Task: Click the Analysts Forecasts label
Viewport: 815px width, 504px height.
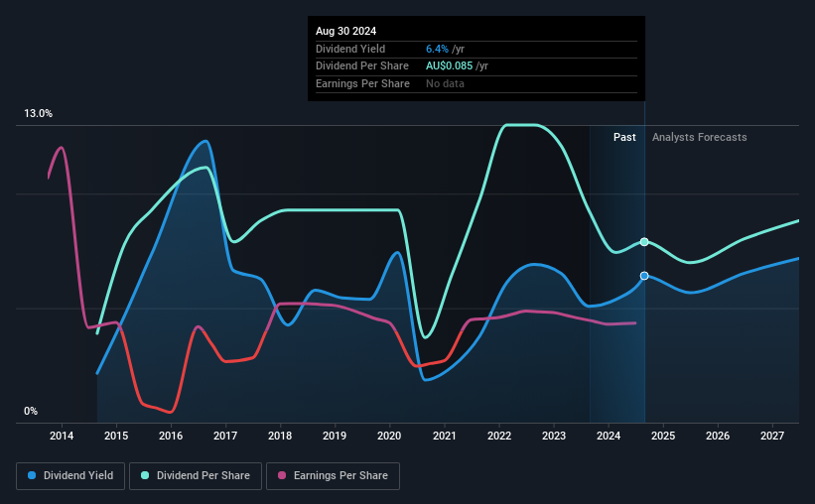Action: (x=699, y=137)
